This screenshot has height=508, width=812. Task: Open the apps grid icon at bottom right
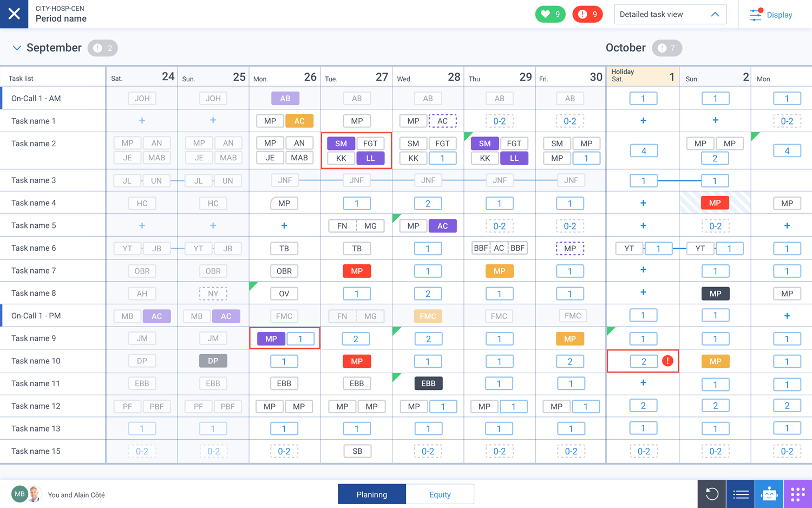[797, 494]
